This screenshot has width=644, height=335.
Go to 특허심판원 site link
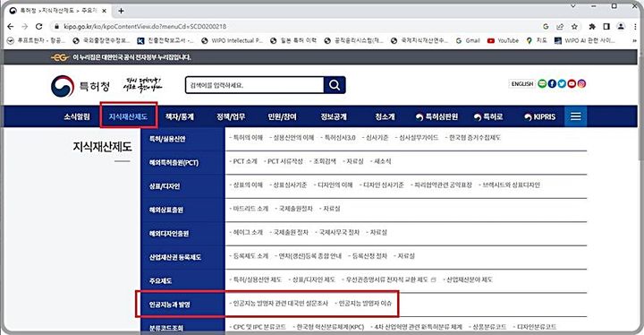coord(436,116)
